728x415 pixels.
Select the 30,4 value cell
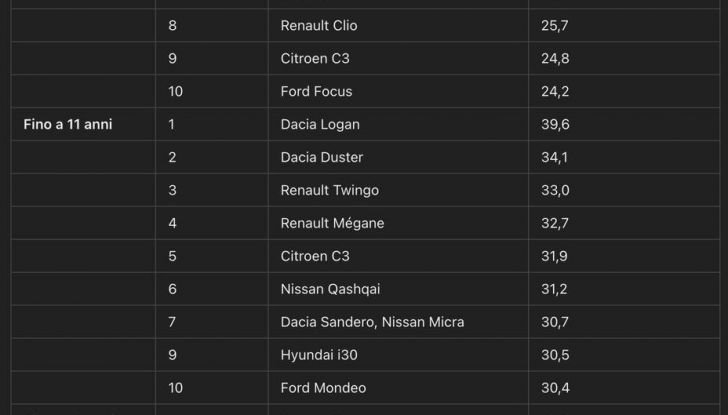pos(553,388)
